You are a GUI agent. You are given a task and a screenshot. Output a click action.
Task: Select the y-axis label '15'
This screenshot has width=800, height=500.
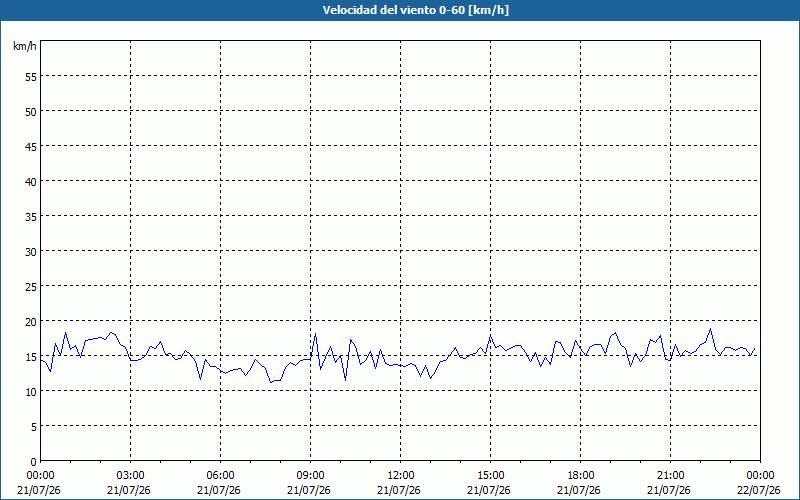31,357
